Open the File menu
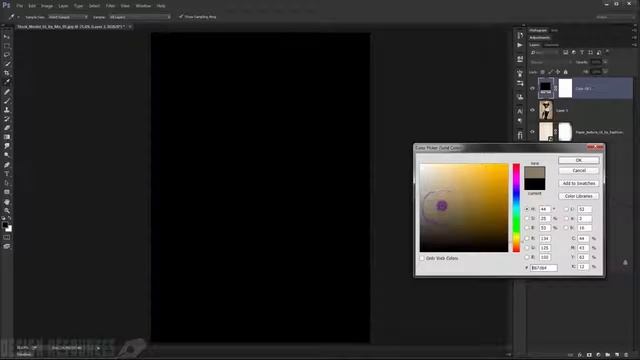640x360 pixels. click(x=20, y=6)
